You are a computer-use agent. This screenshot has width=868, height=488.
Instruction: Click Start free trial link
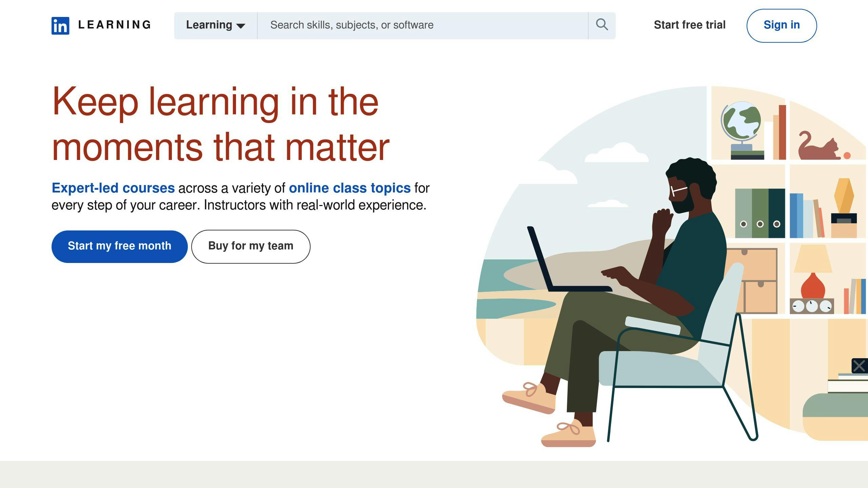coord(689,25)
